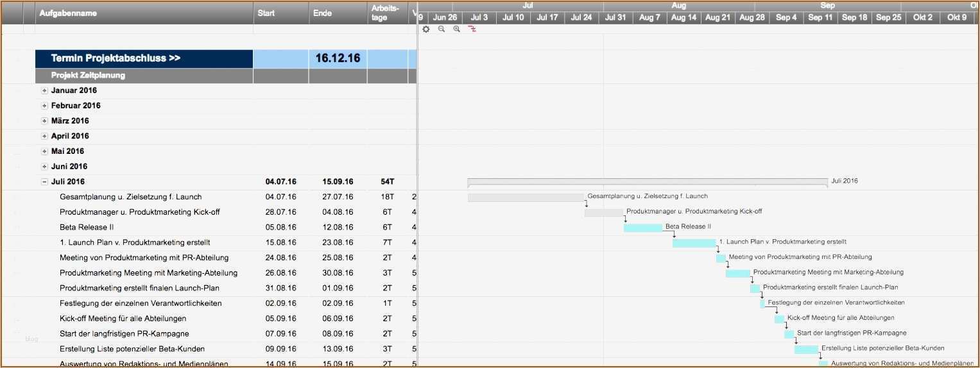Expand the Januar 2016 group
The width and height of the screenshot is (980, 368).
click(44, 90)
